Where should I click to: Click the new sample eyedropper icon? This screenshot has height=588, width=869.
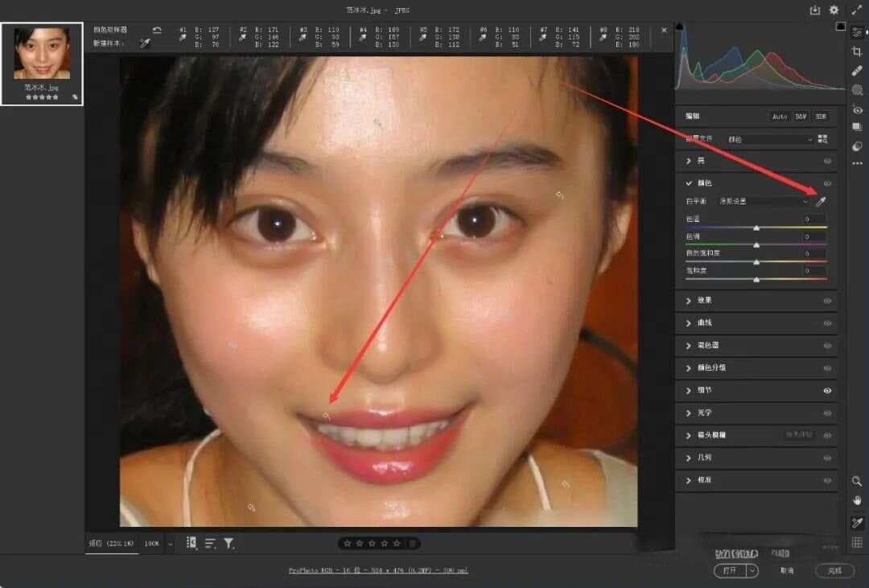[145, 43]
